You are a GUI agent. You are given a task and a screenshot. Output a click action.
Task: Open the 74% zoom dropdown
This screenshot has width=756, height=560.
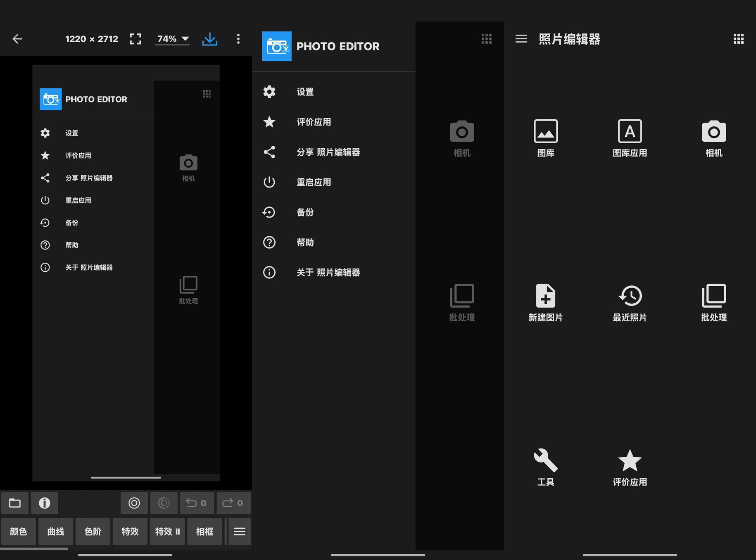click(173, 39)
